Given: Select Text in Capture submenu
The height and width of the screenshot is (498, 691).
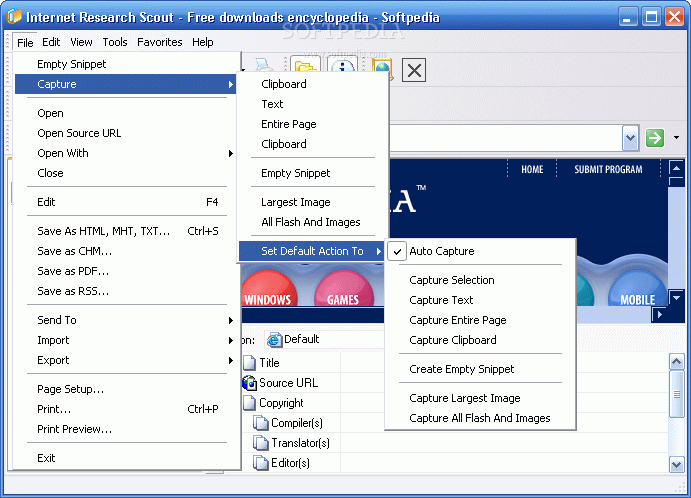Looking at the screenshot, I should tap(313, 104).
